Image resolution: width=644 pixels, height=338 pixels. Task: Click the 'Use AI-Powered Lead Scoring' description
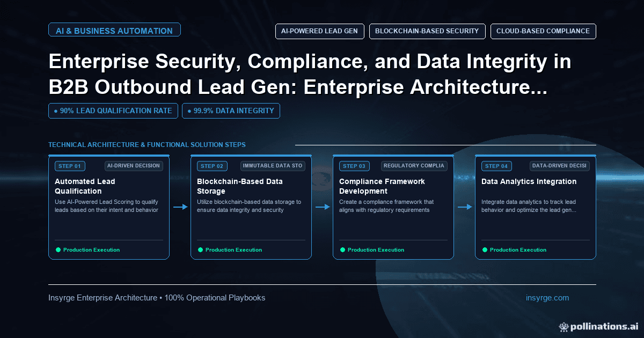pyautogui.click(x=106, y=206)
